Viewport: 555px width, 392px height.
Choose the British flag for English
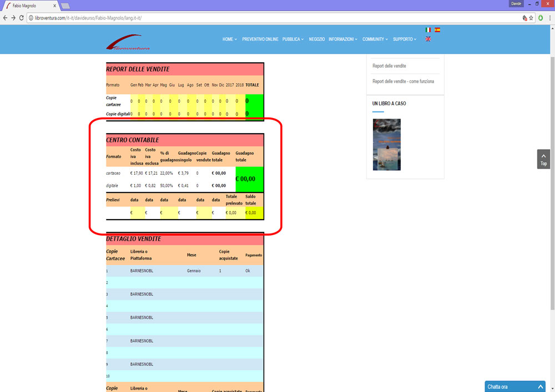(x=428, y=39)
